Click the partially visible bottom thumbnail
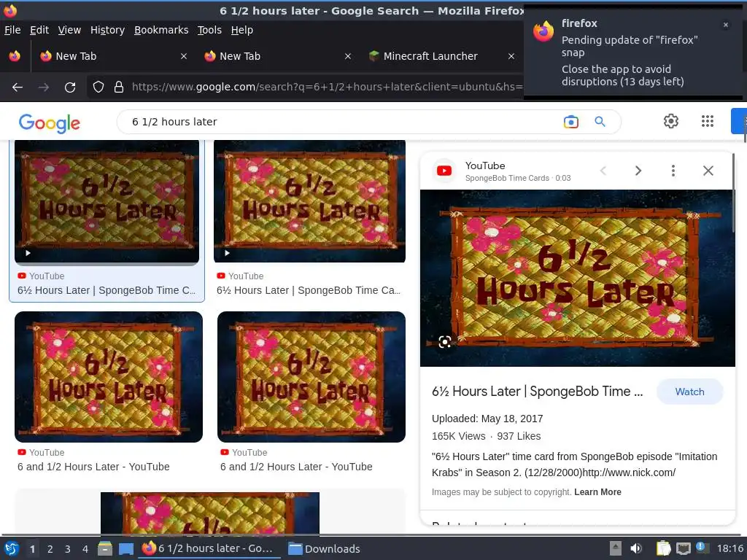 pos(209,513)
